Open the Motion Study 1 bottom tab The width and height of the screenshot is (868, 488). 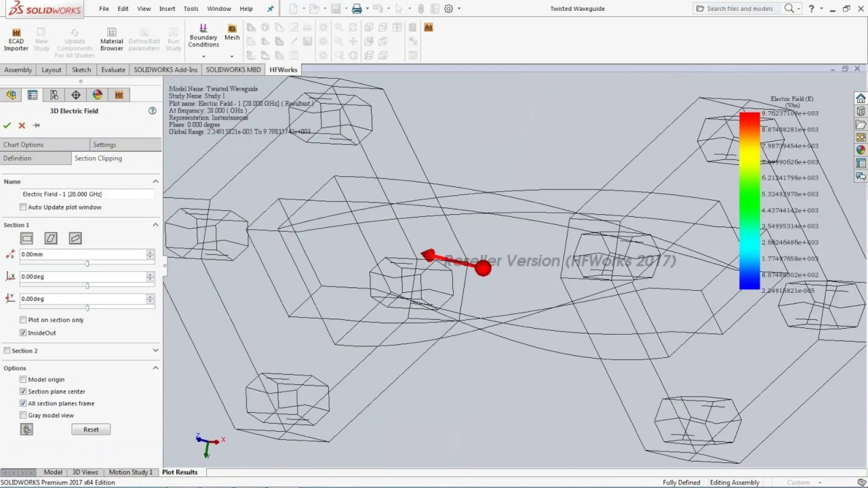tap(131, 472)
